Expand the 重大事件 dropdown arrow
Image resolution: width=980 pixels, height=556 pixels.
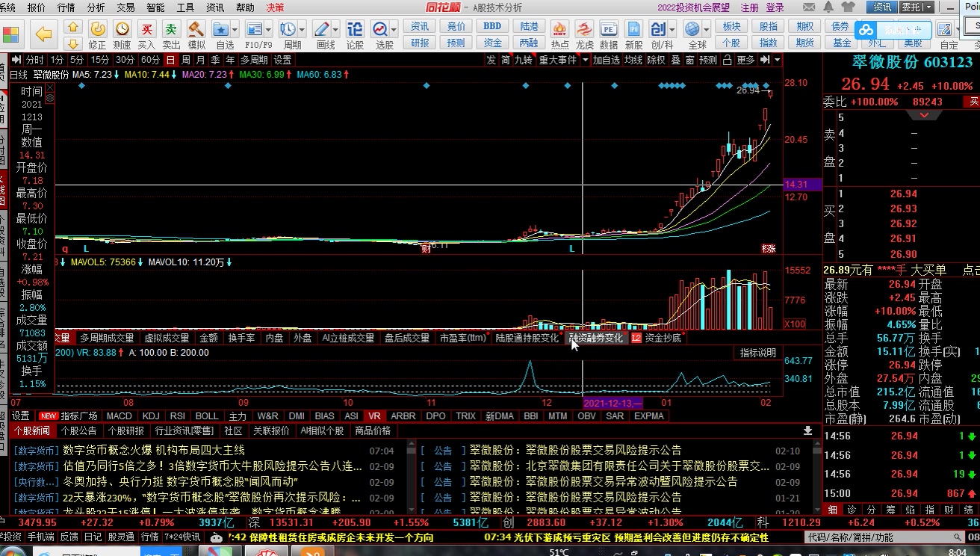pyautogui.click(x=586, y=60)
